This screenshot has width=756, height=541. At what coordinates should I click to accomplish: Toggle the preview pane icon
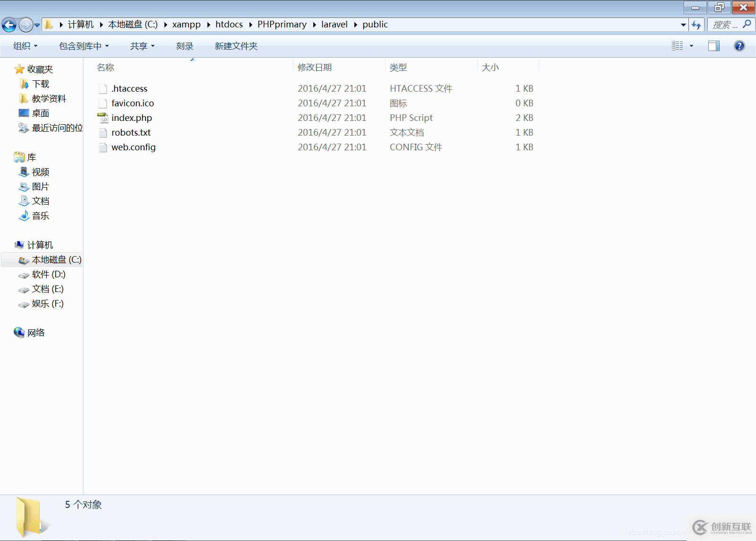click(714, 46)
